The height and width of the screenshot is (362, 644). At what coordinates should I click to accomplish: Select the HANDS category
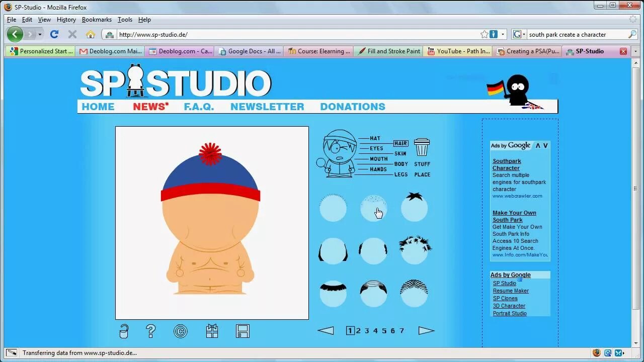tap(378, 169)
